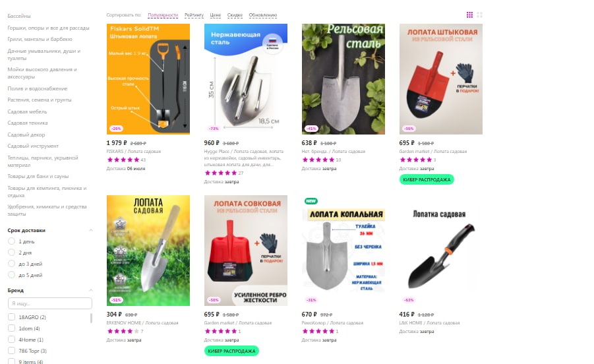This screenshot has width=594, height=364.
Task: Open the Лопатка садовая product thumbnail
Action: pos(441,251)
